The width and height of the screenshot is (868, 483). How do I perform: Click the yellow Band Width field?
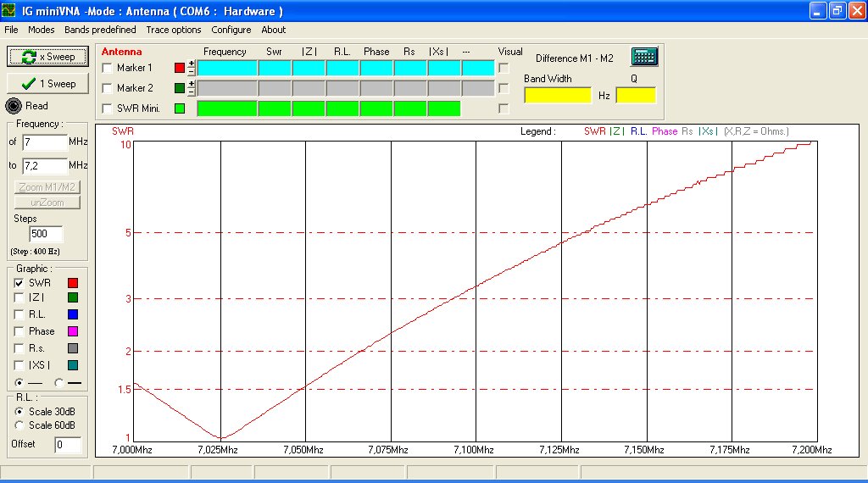click(558, 95)
